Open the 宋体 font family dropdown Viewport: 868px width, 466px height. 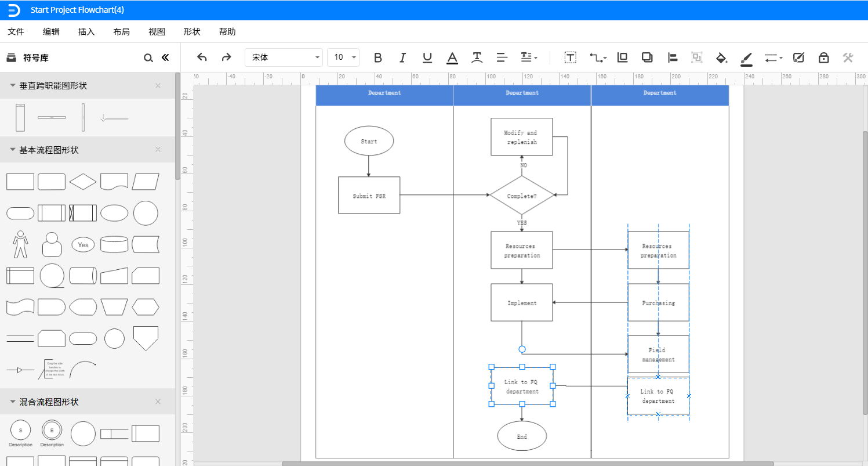coord(284,57)
